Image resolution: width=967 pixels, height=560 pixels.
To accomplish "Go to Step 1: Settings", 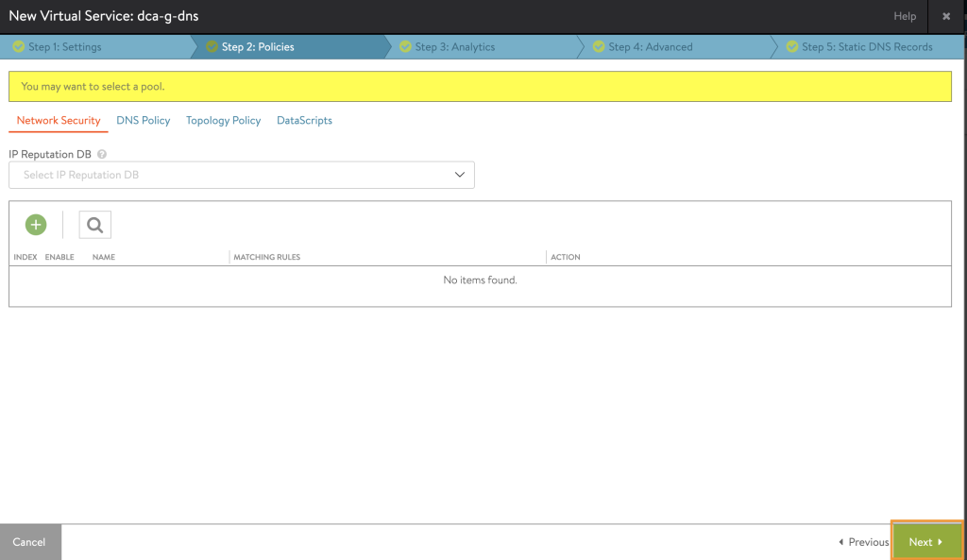I will click(x=65, y=47).
